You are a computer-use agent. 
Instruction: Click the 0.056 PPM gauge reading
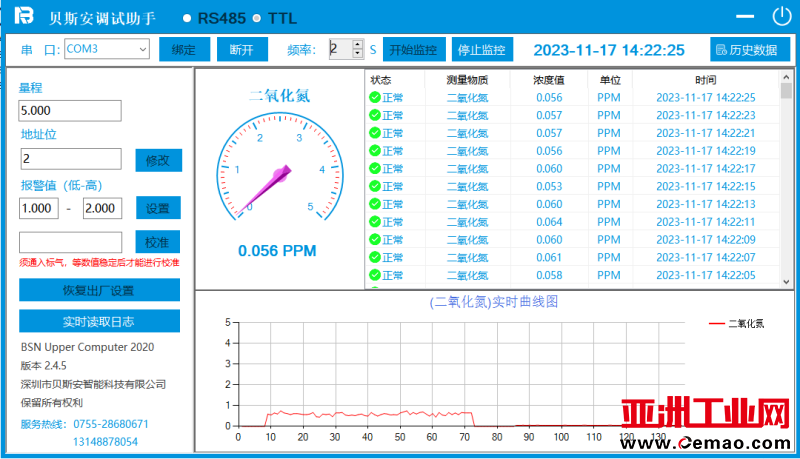[277, 251]
